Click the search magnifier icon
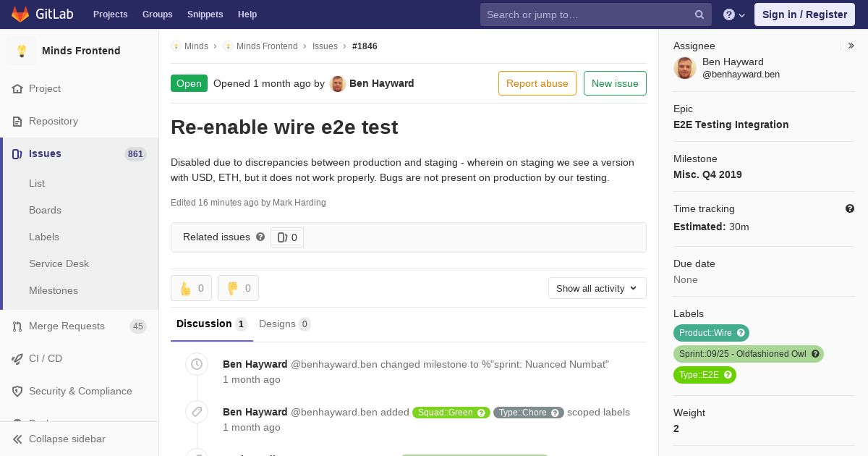868x456 pixels. [699, 14]
